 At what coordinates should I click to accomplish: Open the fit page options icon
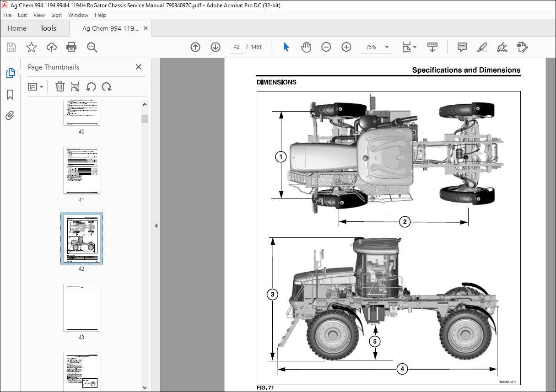409,47
